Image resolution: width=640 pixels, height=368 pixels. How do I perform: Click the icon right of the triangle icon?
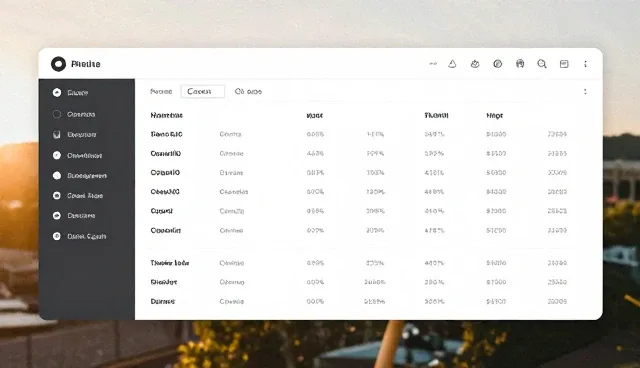[475, 64]
